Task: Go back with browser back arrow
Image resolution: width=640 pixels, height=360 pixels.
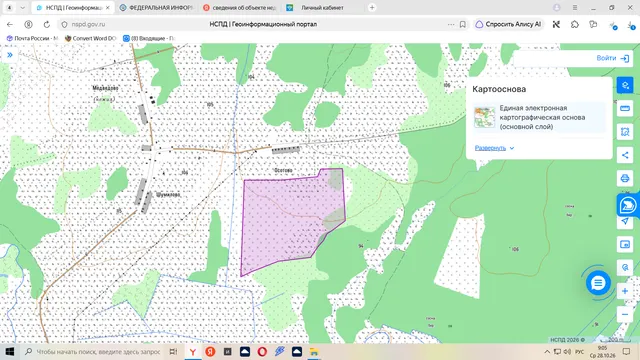Action: coord(10,24)
